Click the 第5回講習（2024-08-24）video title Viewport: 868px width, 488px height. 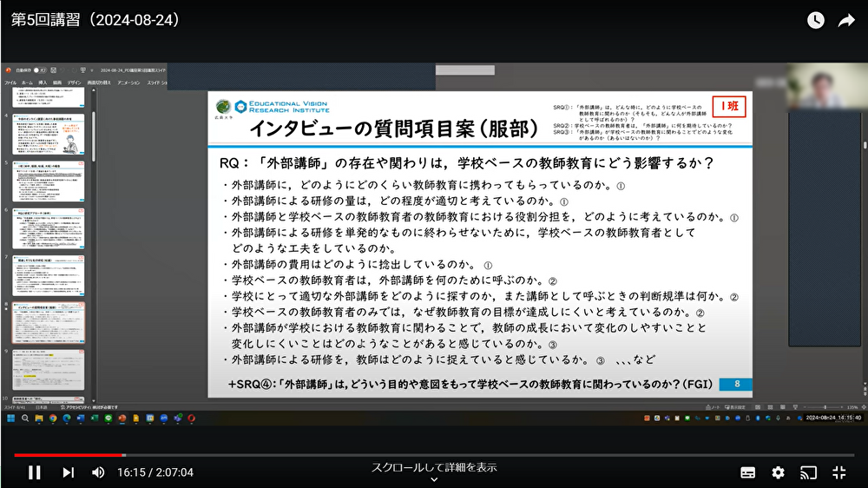click(95, 20)
